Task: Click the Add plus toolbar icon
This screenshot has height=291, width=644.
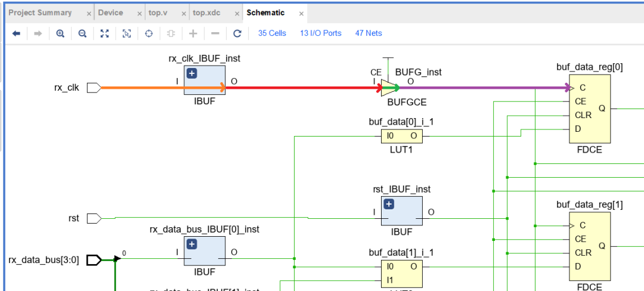Action: coord(193,33)
